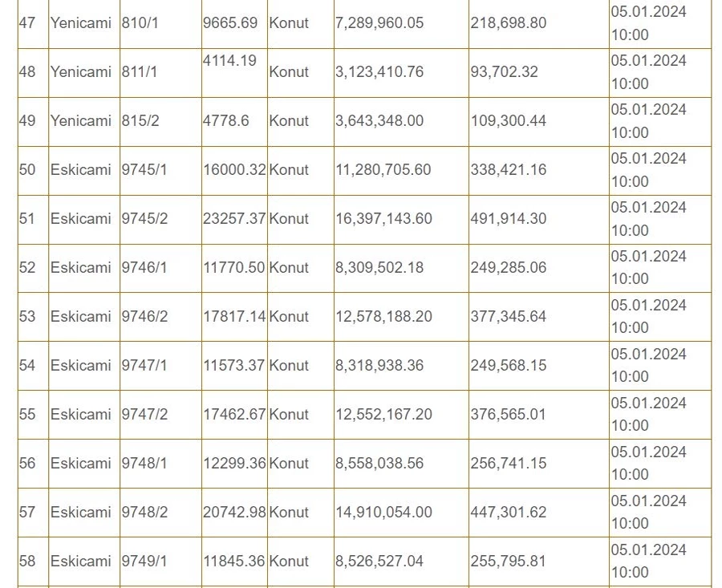Click parcel 815/2 cell
Screen dimensions: 722x588
(x=160, y=122)
